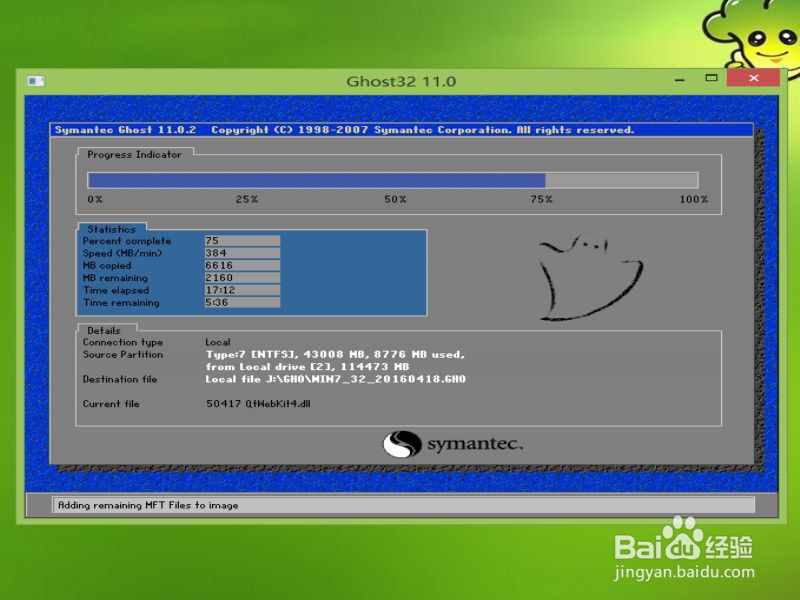
Task: Click the 'Progress Indicator' group title
Action: pyautogui.click(x=134, y=155)
